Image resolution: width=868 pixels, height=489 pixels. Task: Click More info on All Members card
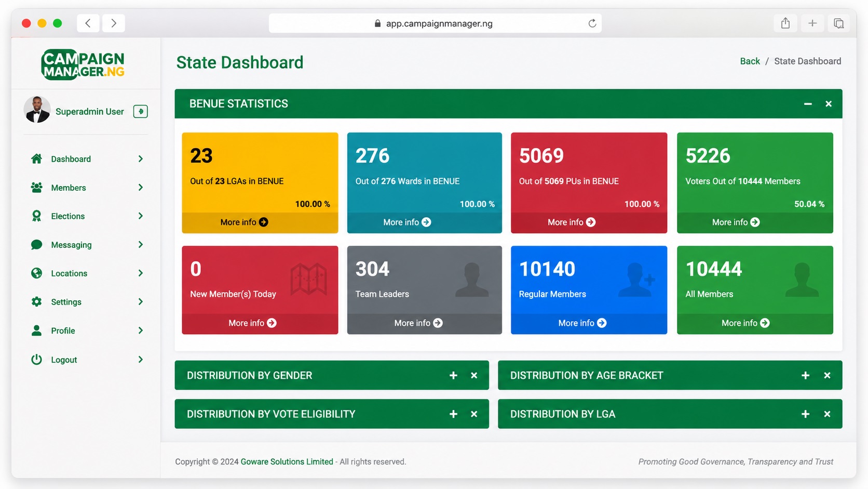[745, 323]
